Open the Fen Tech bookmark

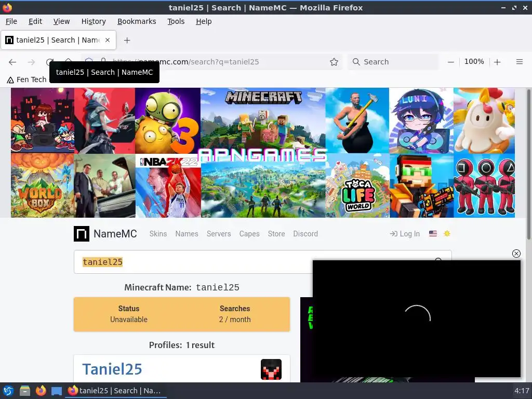[x=27, y=79]
